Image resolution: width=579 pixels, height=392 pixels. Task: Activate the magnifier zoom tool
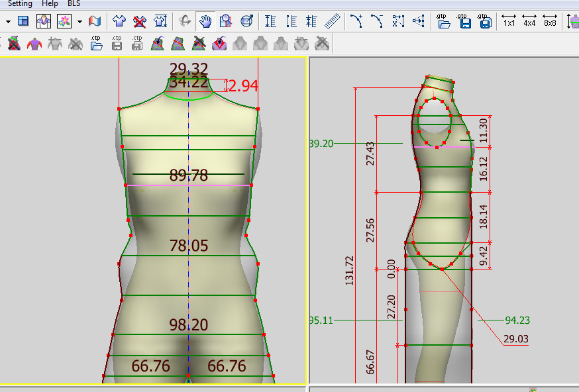pyautogui.click(x=225, y=21)
